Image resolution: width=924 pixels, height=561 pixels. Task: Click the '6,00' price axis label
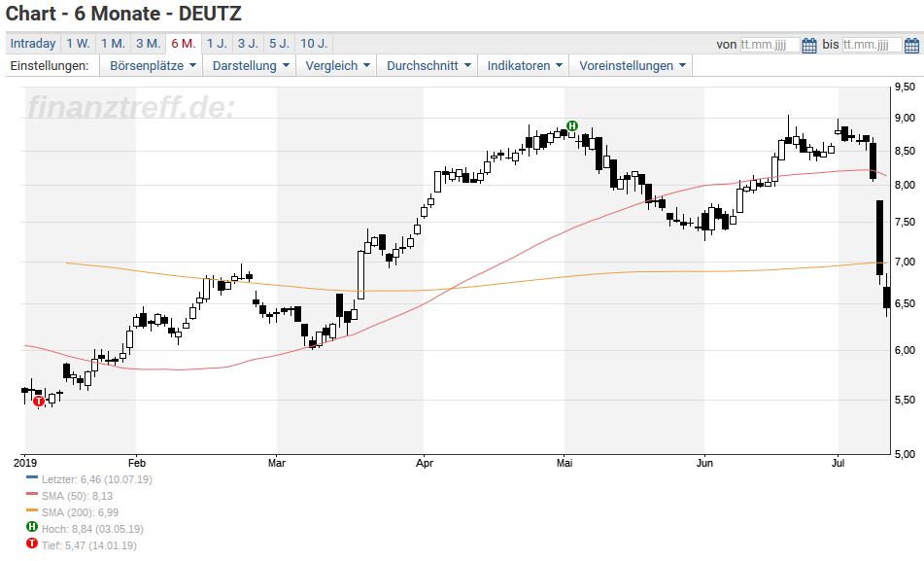(x=906, y=350)
